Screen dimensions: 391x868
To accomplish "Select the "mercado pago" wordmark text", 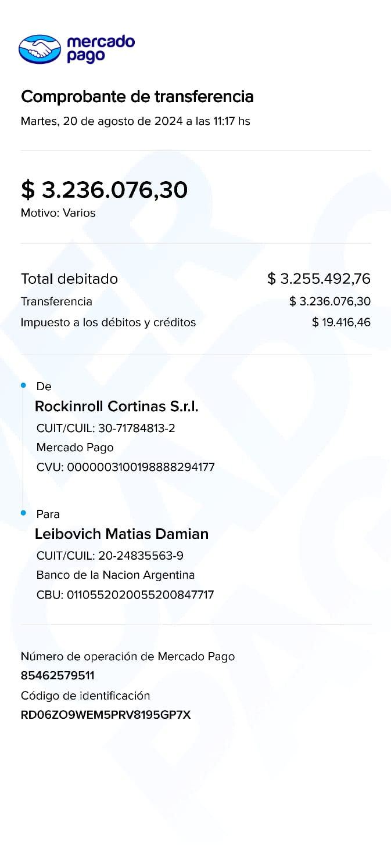I will pyautogui.click(x=101, y=49).
